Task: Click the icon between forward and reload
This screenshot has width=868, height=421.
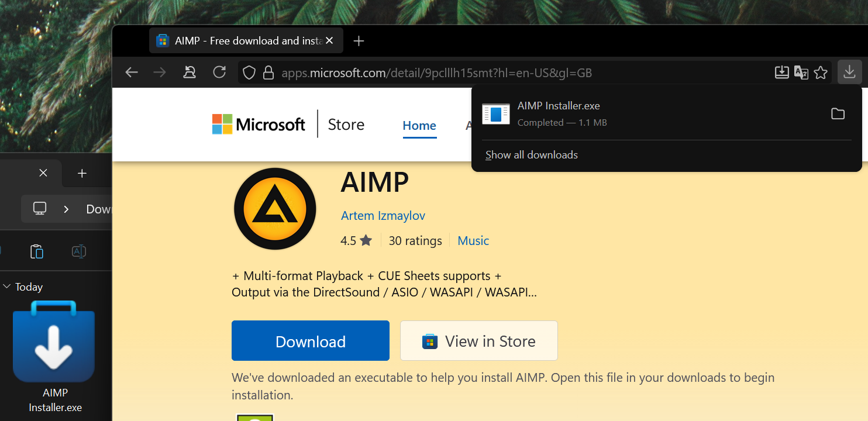Action: [190, 73]
